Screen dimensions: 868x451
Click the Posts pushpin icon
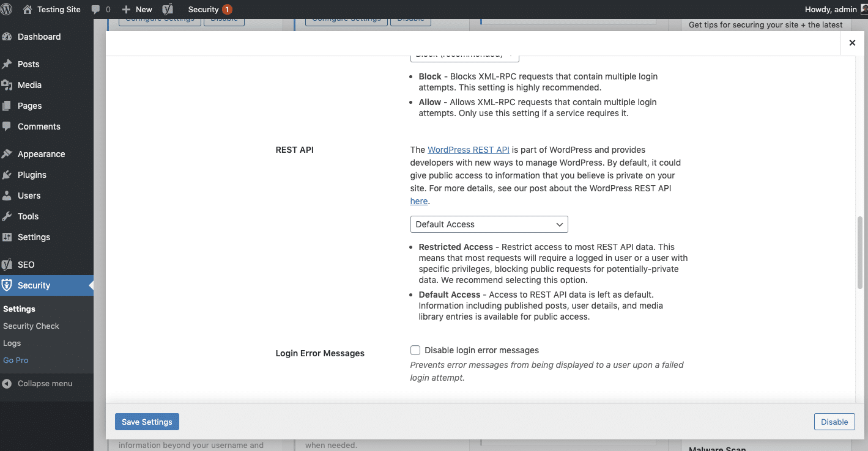pyautogui.click(x=7, y=64)
